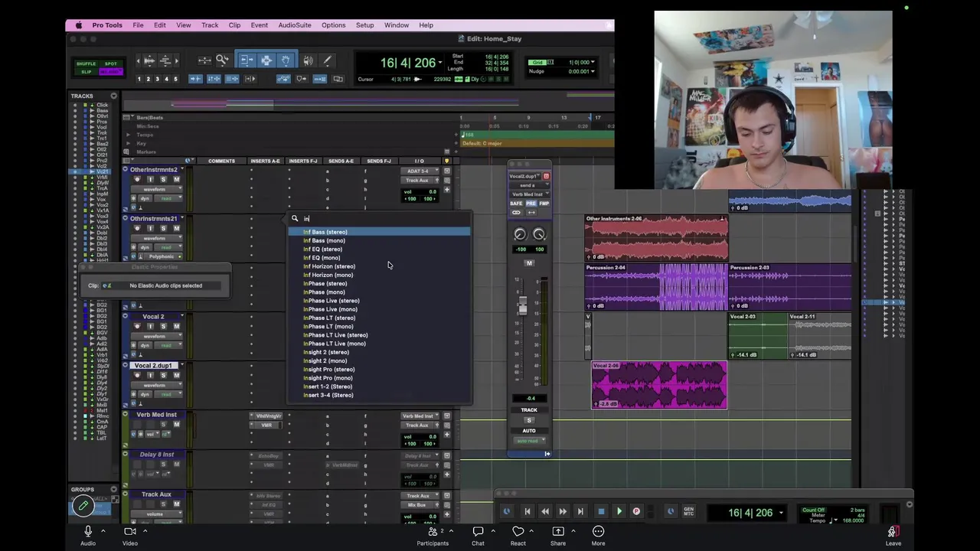Open Nudge value dropdown
The width and height of the screenshot is (980, 551).
pos(593,71)
